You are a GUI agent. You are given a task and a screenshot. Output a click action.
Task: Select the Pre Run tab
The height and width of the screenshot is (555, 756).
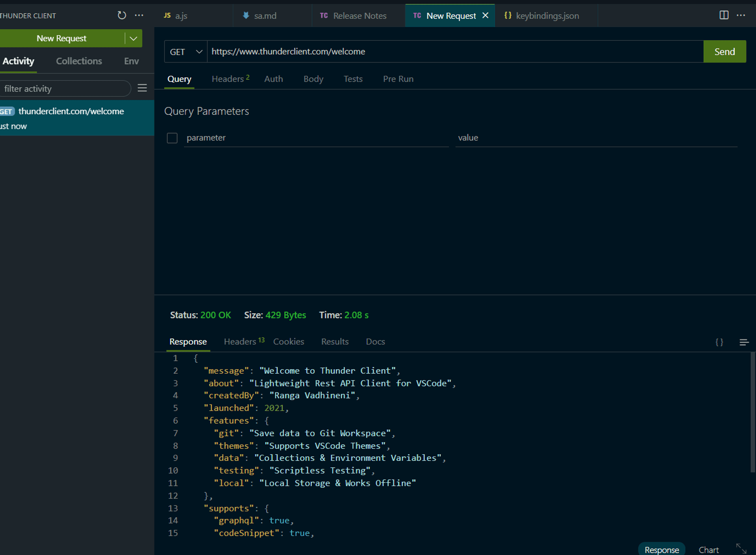pyautogui.click(x=398, y=79)
